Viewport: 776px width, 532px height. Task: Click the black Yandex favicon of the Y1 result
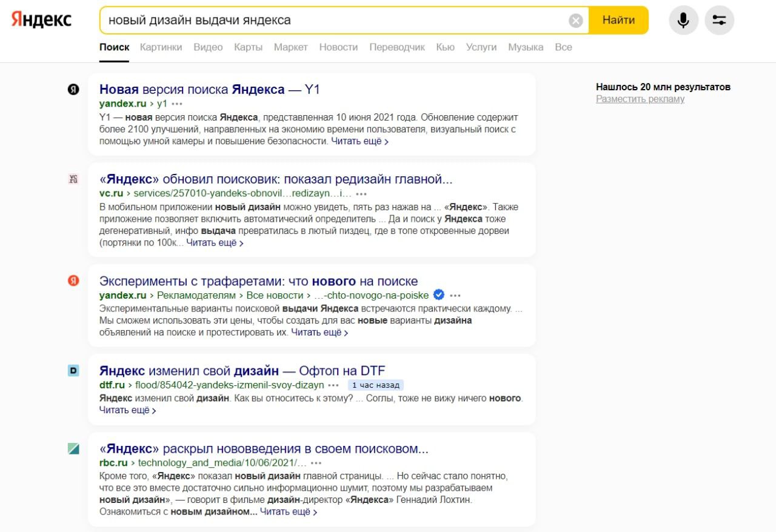pos(73,90)
